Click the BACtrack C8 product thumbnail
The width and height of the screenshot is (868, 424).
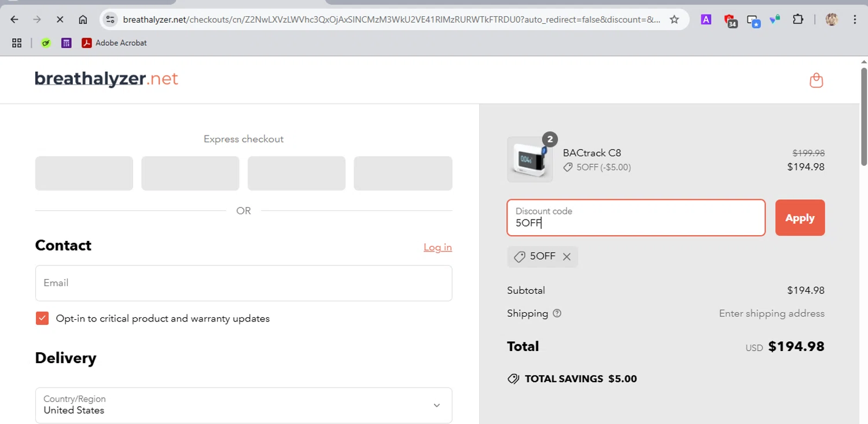coord(529,159)
